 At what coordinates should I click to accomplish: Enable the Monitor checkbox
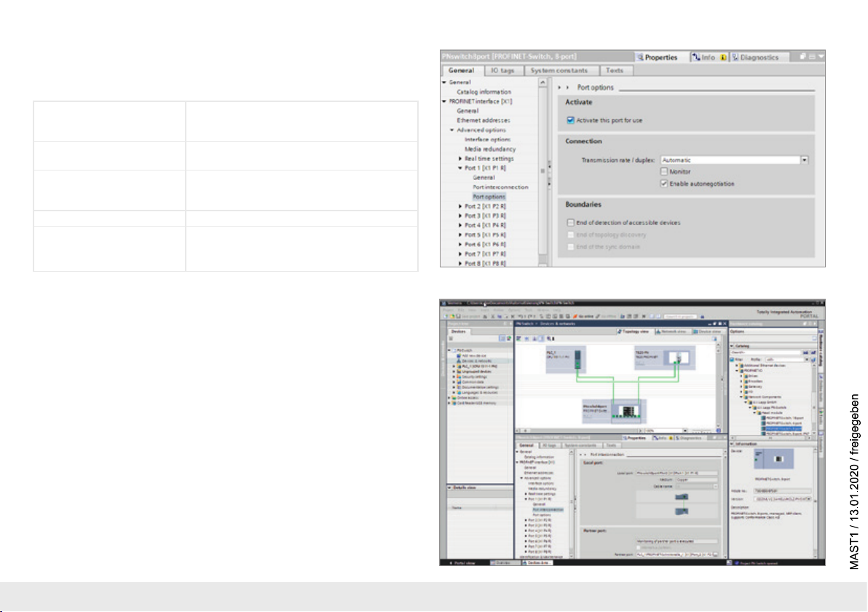coord(664,171)
